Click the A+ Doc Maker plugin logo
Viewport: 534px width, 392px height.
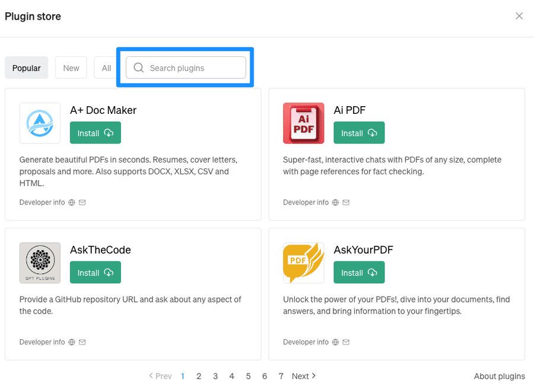pos(40,123)
